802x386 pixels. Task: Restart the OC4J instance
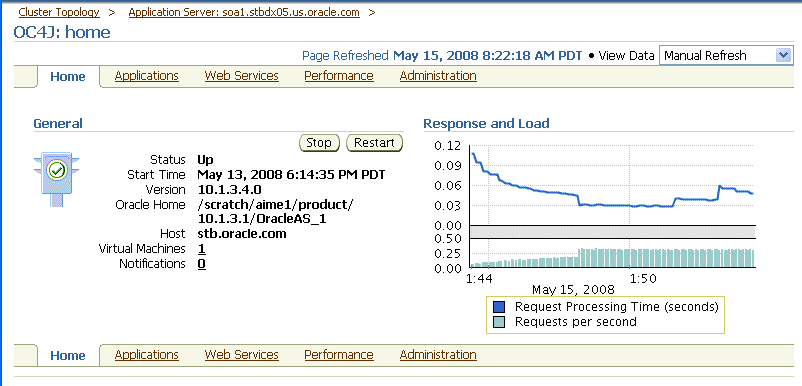pyautogui.click(x=374, y=143)
